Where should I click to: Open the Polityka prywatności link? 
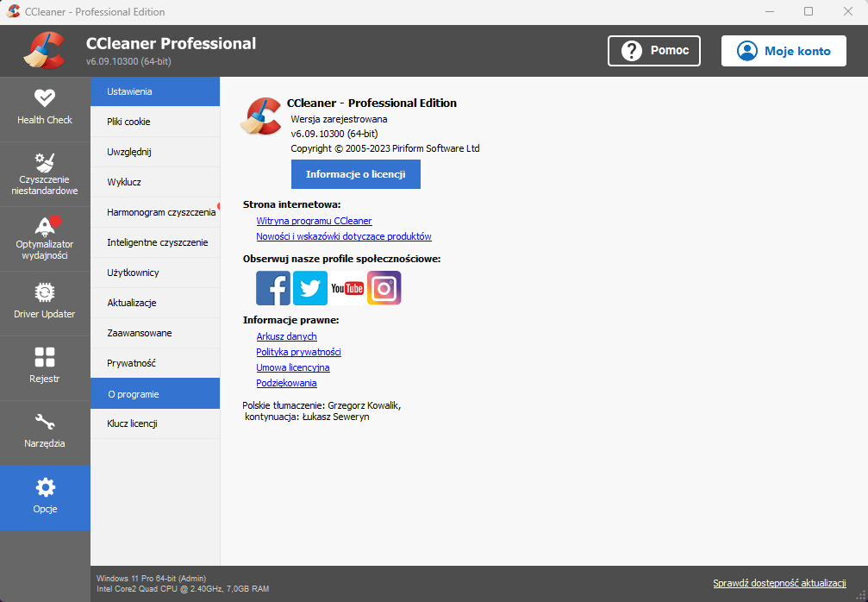[x=298, y=352]
